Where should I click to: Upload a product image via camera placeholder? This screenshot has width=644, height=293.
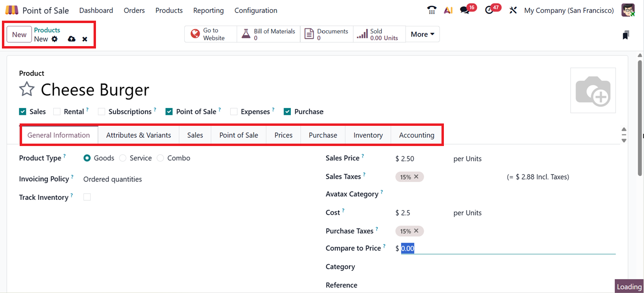pyautogui.click(x=593, y=90)
